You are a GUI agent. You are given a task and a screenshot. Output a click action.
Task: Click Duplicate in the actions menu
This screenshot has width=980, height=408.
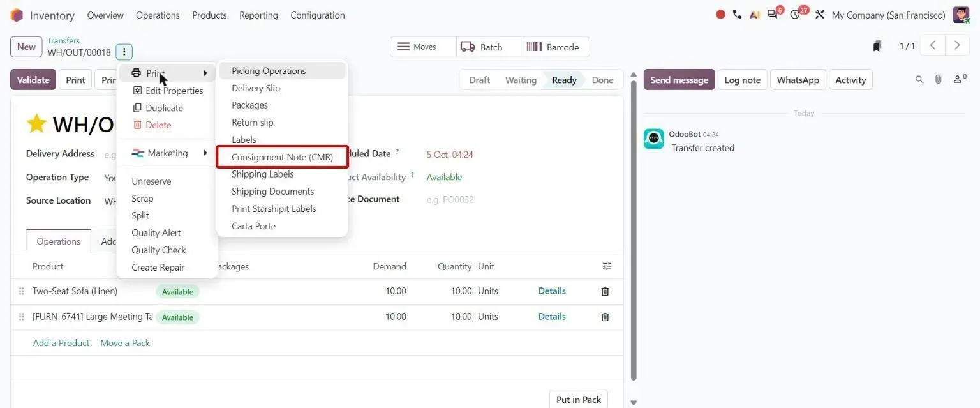point(168,108)
